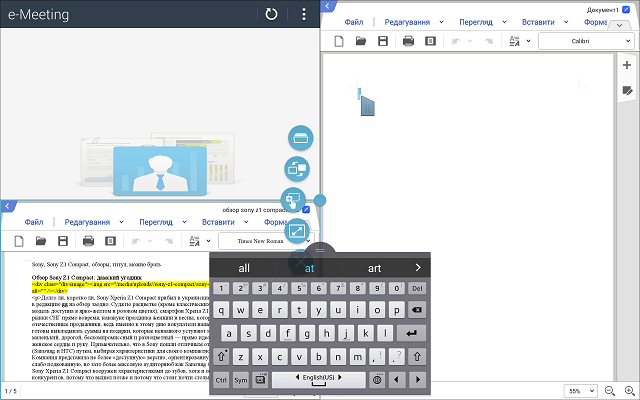
Task: Click the text style icon in the Документ1 toolbar
Action: pos(514,41)
